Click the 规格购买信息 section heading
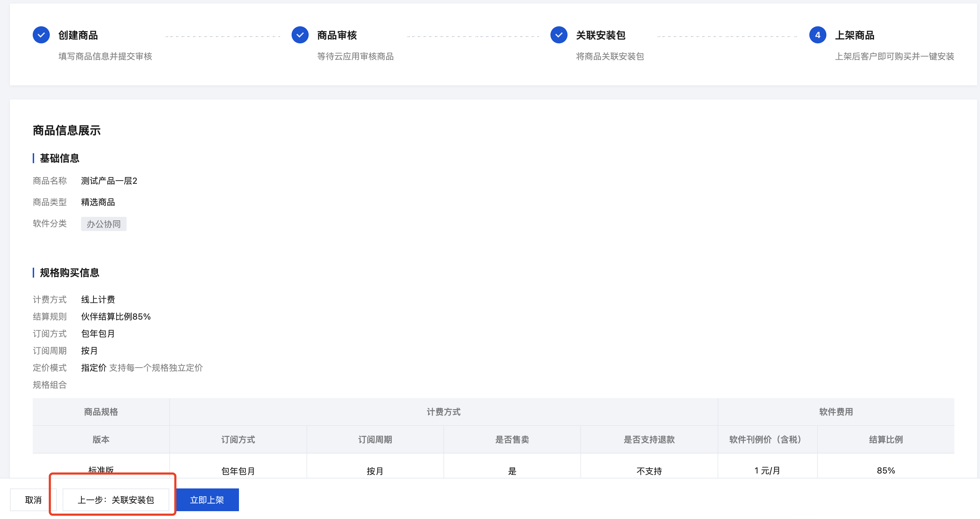Image resolution: width=980 pixels, height=519 pixels. coord(70,273)
